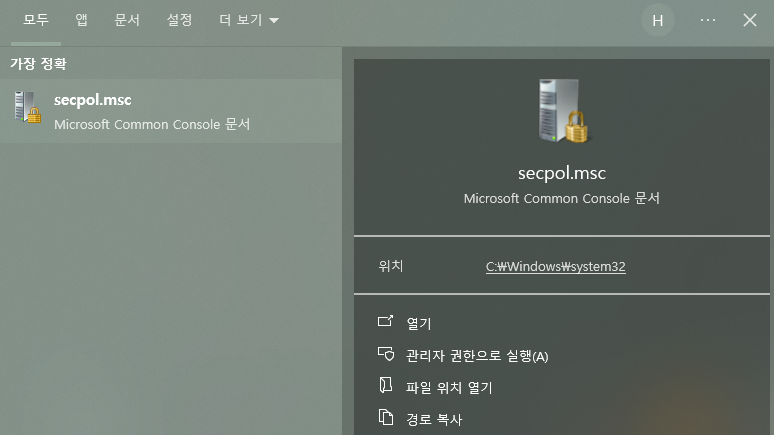Click the small secpol.msc icon in results list
Image resolution: width=774 pixels, height=435 pixels.
[27, 108]
